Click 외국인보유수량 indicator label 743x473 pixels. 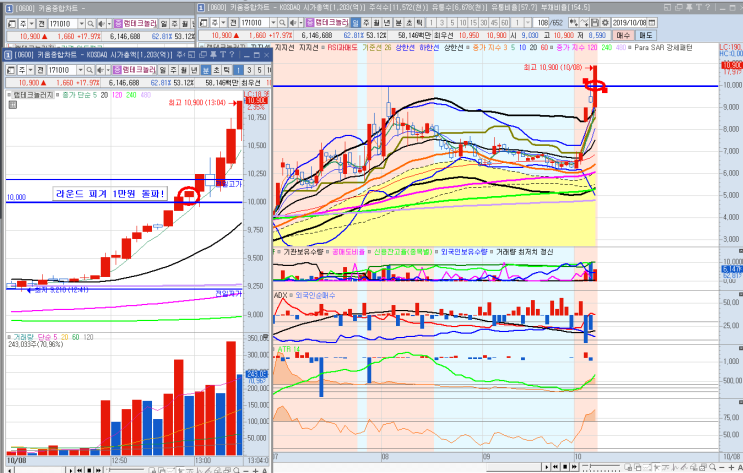click(464, 252)
